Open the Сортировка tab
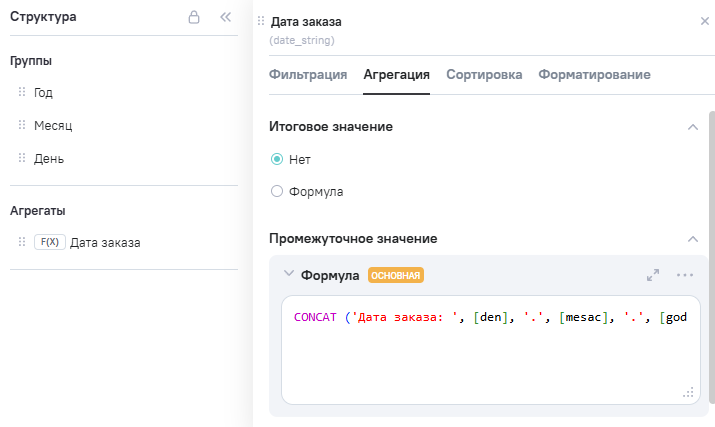The height and width of the screenshot is (427, 715). pyautogui.click(x=484, y=75)
